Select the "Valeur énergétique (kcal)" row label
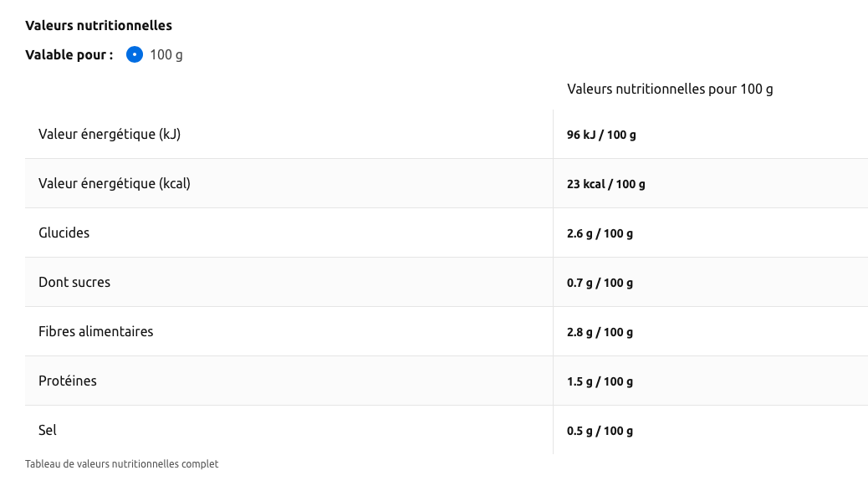868x501 pixels. 115,183
